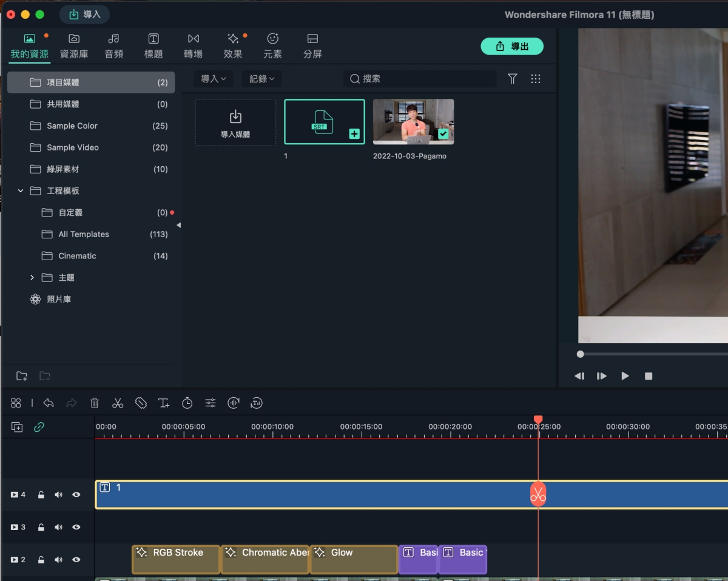Click the preview playback progress slider handle

pos(581,354)
